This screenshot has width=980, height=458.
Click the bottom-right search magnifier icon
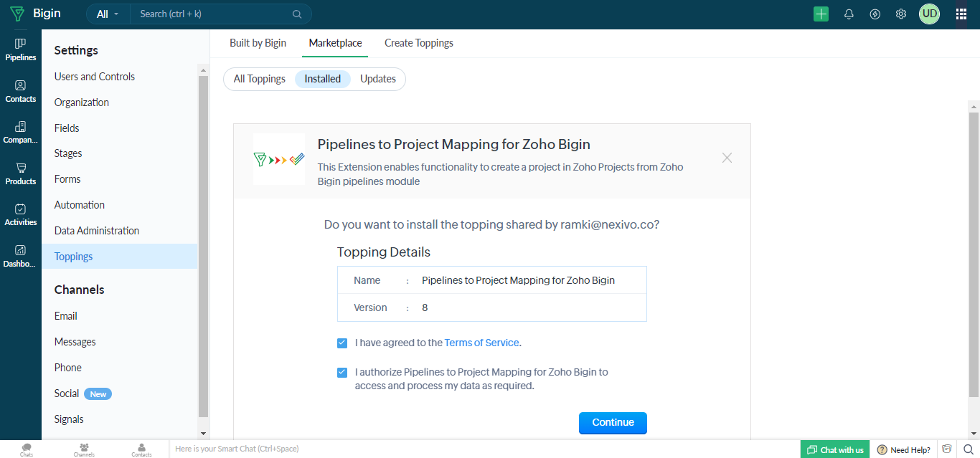pos(968,449)
